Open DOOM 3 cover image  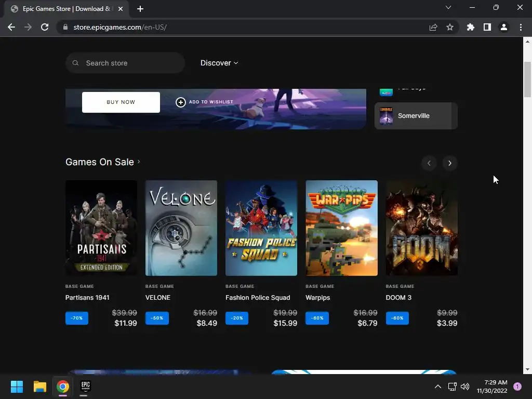[422, 228]
